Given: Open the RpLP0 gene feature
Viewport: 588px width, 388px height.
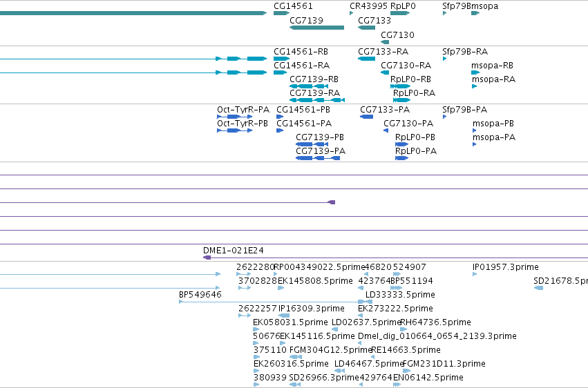Looking at the screenshot, I should tap(400, 13).
